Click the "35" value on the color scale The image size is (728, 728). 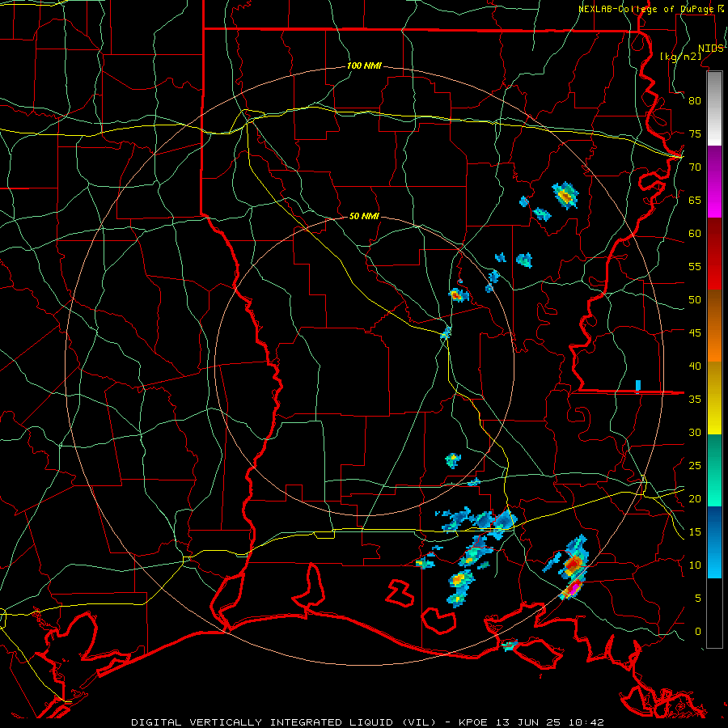695,400
